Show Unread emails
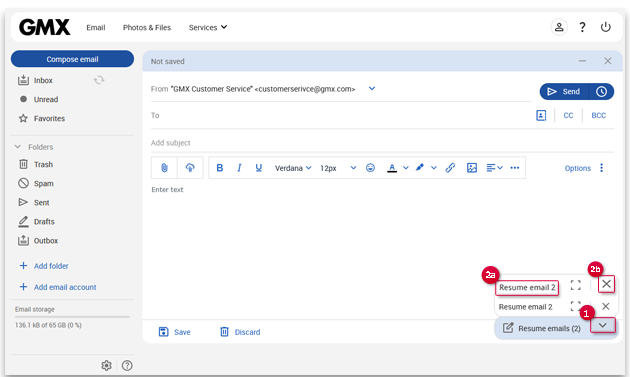 [46, 99]
